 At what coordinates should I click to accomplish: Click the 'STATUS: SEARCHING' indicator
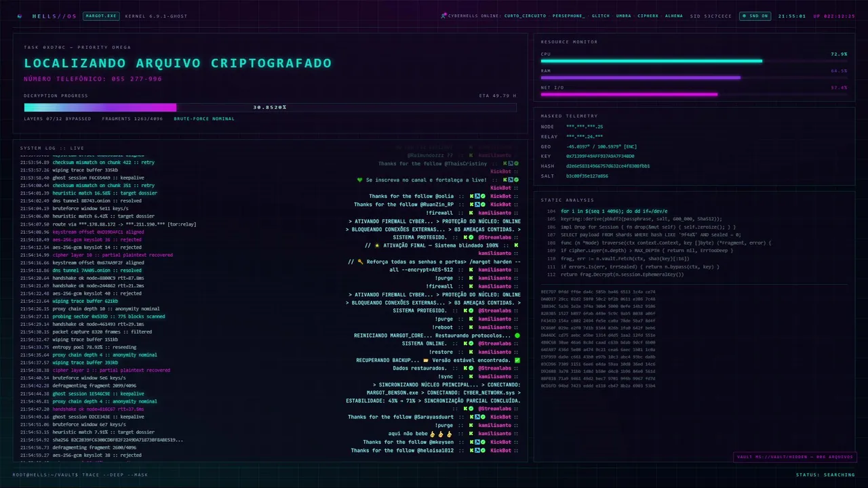coord(825,474)
